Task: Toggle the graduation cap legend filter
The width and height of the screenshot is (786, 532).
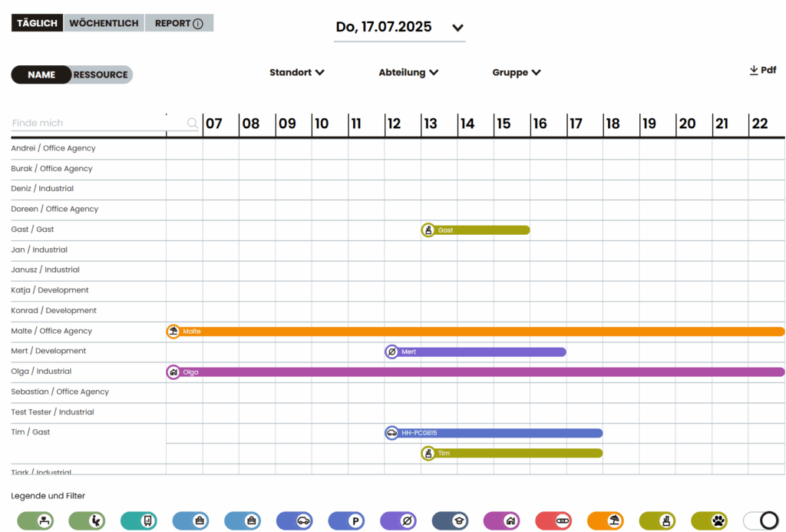Action: (450, 521)
